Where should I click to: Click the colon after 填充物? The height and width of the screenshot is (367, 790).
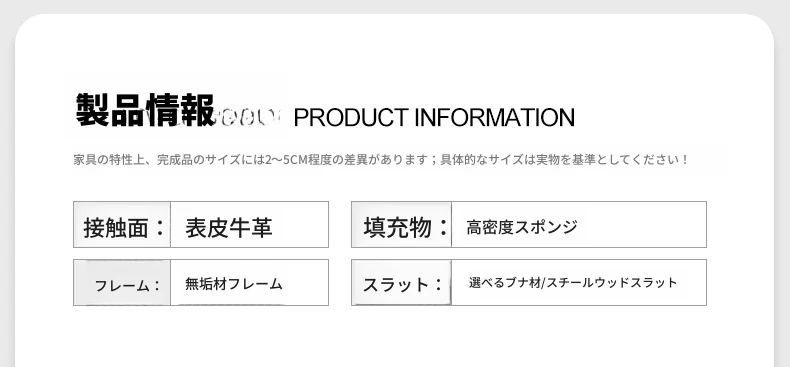[443, 227]
